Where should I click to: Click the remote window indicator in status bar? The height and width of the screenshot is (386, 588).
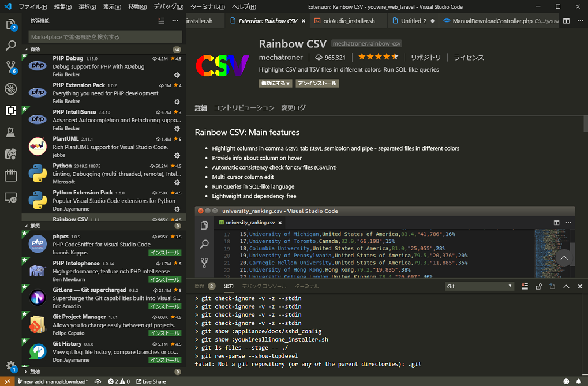click(x=7, y=381)
